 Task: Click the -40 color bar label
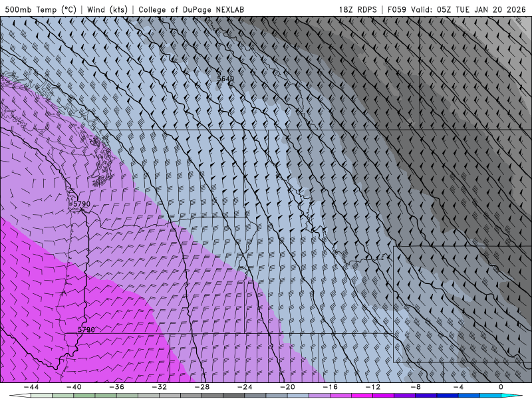[x=74, y=387]
